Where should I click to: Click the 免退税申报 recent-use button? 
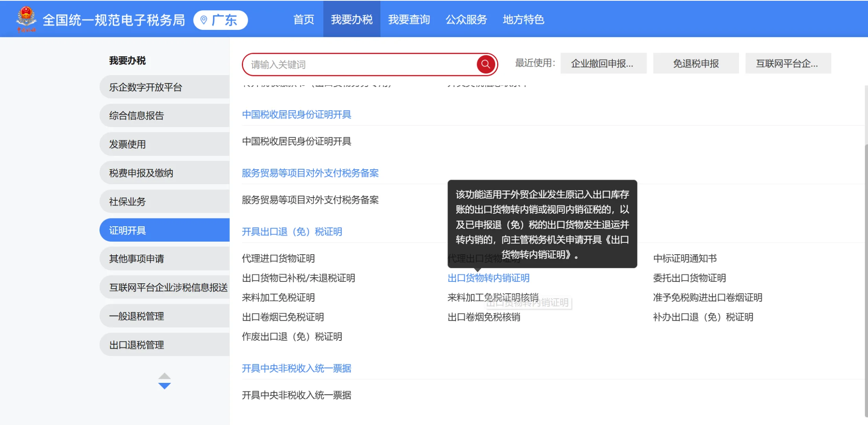pyautogui.click(x=696, y=63)
